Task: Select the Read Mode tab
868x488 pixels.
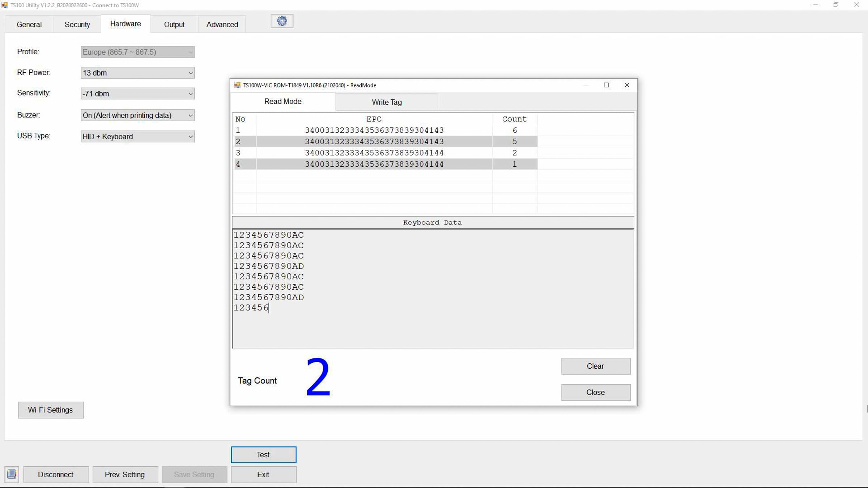Action: (x=283, y=102)
